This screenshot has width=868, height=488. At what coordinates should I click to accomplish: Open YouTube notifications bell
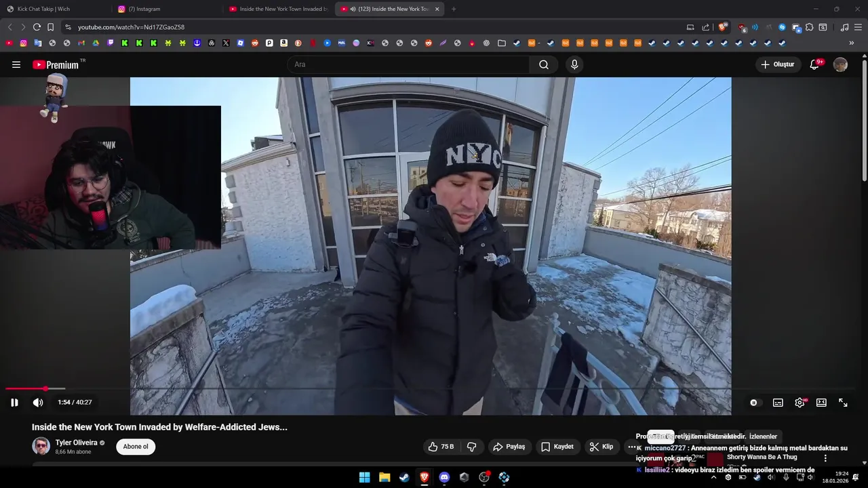pos(815,64)
